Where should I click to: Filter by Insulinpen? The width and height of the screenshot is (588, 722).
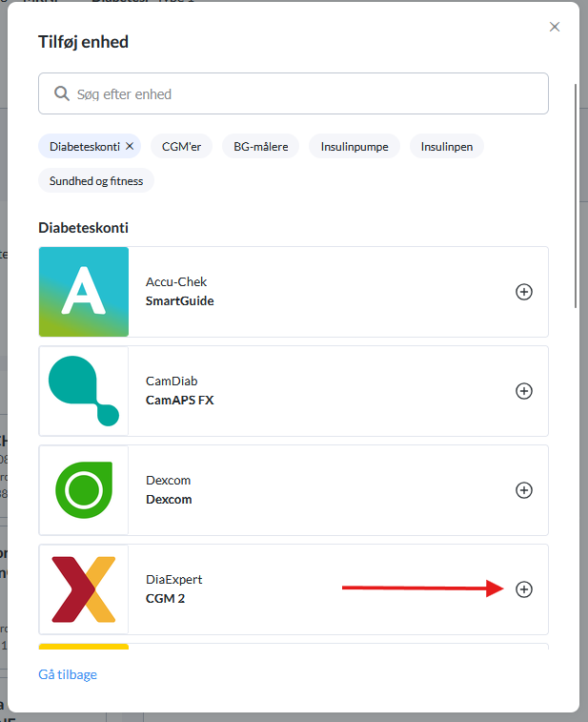pyautogui.click(x=446, y=147)
